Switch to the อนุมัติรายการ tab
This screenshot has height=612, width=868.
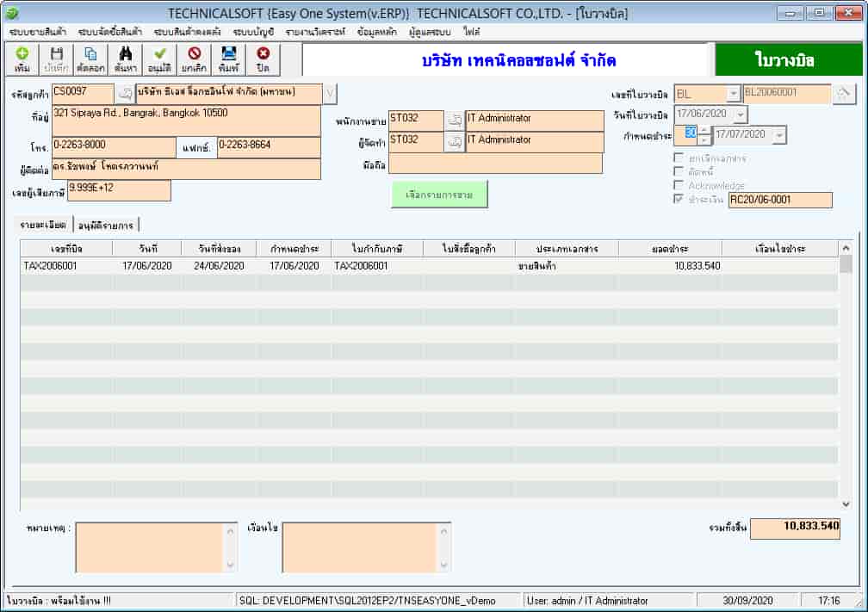click(x=106, y=226)
